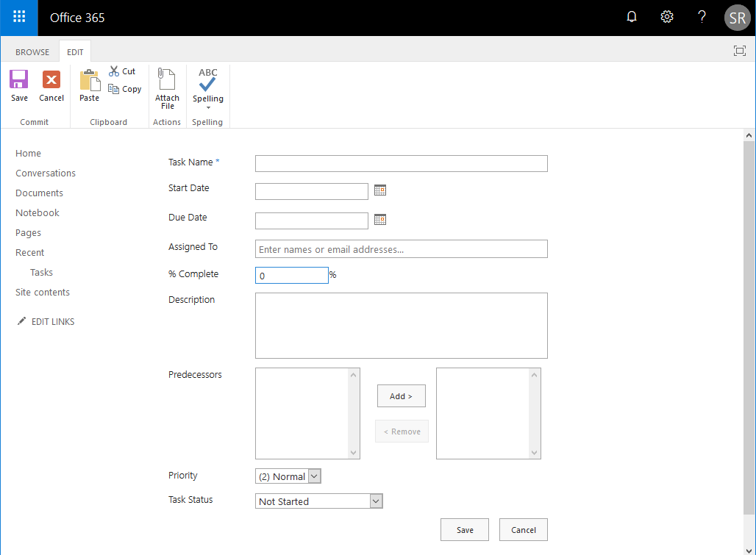
Task: Click the Attach File icon in the ribbon
Action: (167, 85)
